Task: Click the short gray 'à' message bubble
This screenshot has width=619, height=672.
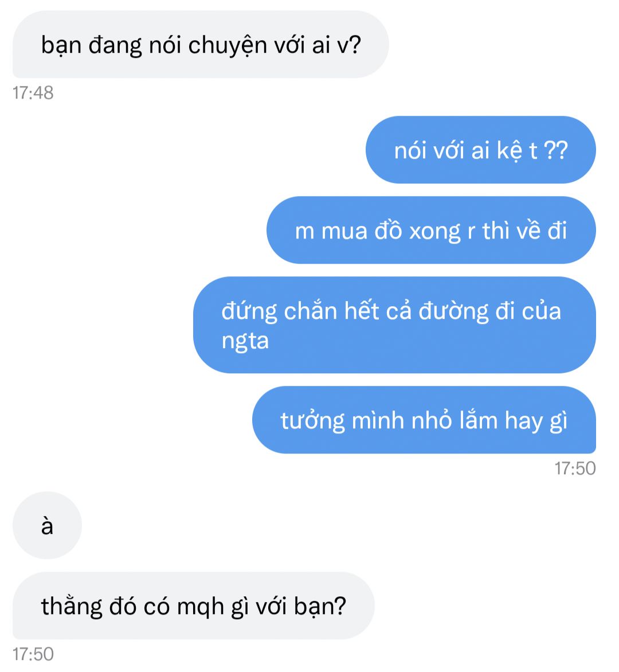Action: [x=47, y=525]
